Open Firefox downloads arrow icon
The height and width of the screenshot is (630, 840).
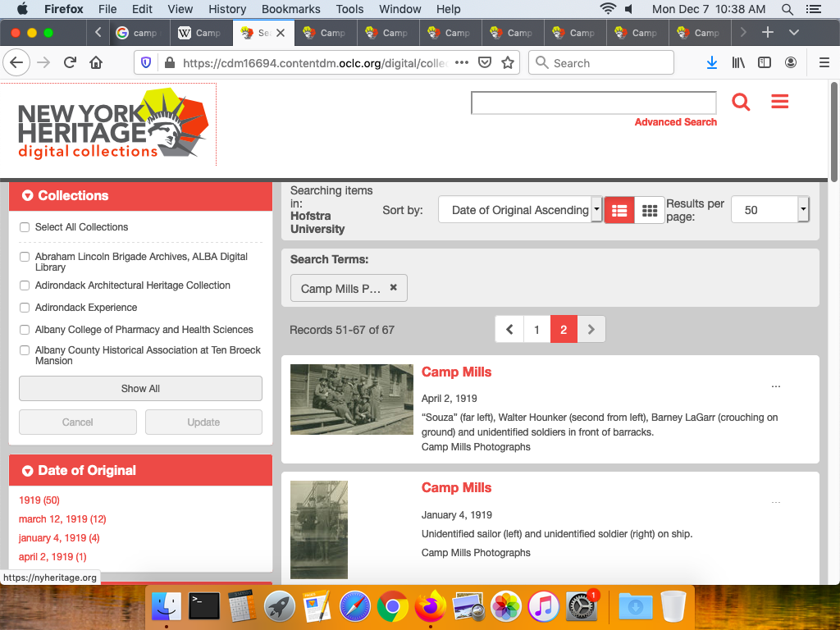click(712, 63)
